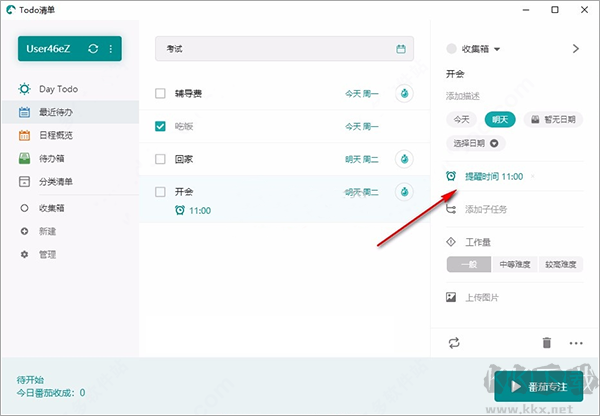Click 提醒时间 11:00 to change reminder
Viewport: 600px width, 416px height.
(x=494, y=176)
